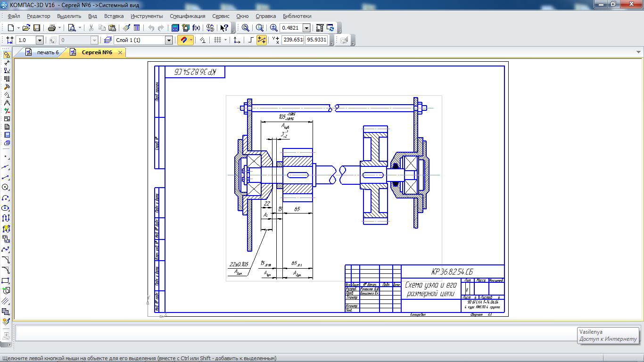644x362 pixels.
Task: Select the Fillet tool
Action: 6,270
